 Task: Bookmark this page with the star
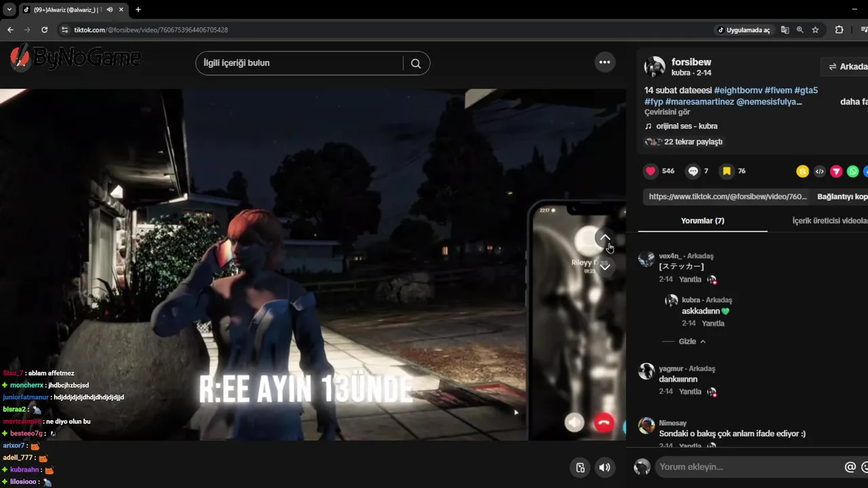pyautogui.click(x=816, y=30)
